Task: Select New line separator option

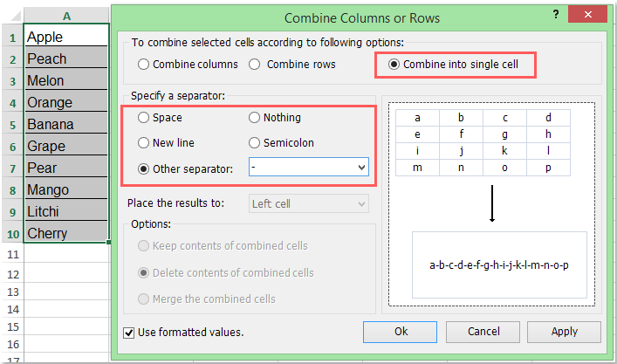Action: [x=144, y=142]
